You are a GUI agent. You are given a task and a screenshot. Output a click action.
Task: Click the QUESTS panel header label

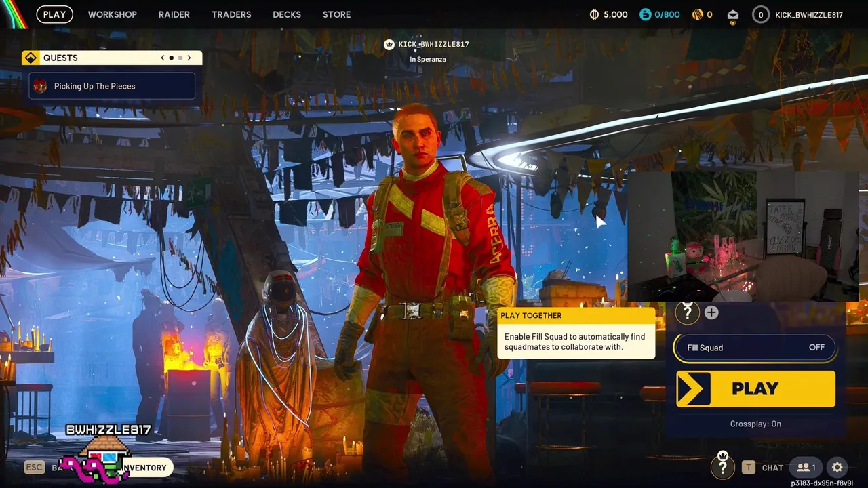click(x=60, y=58)
